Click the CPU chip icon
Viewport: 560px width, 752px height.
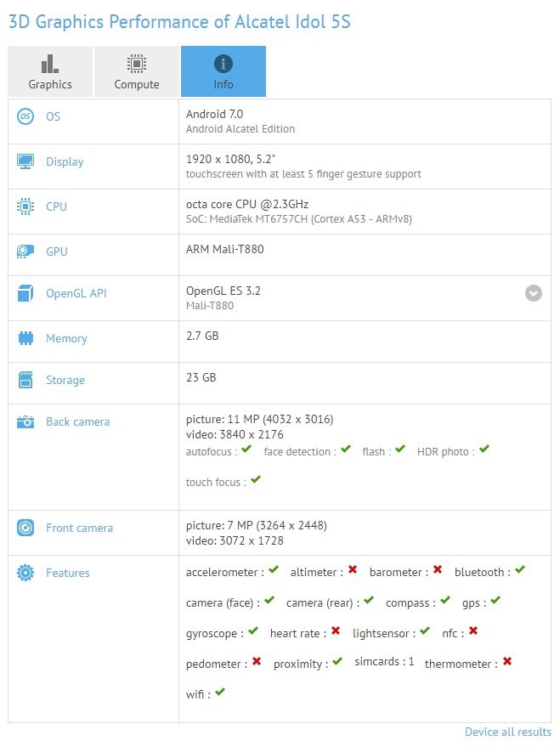25,206
